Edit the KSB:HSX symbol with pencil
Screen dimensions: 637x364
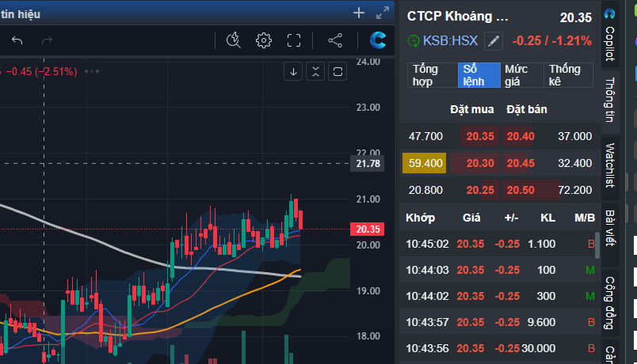pyautogui.click(x=494, y=41)
